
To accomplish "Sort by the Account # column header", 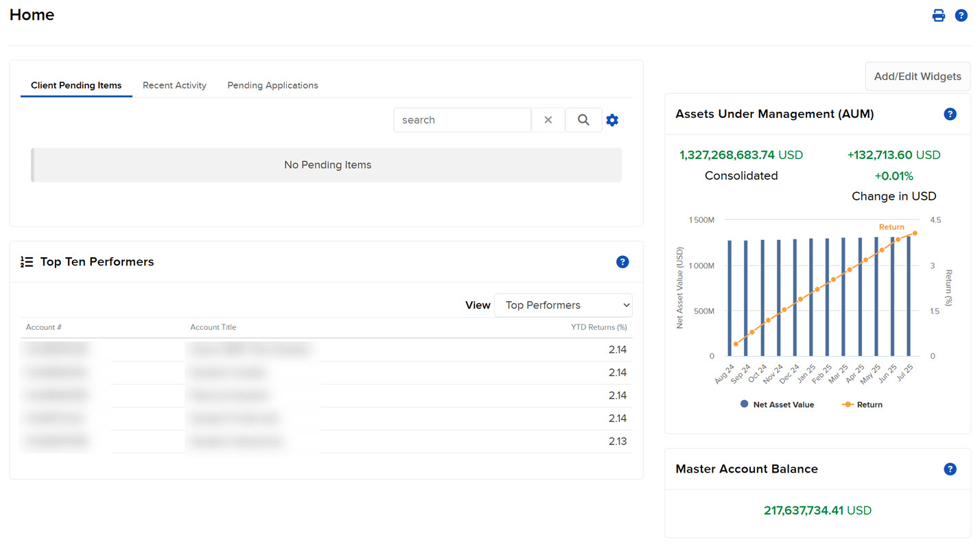I will coord(44,327).
